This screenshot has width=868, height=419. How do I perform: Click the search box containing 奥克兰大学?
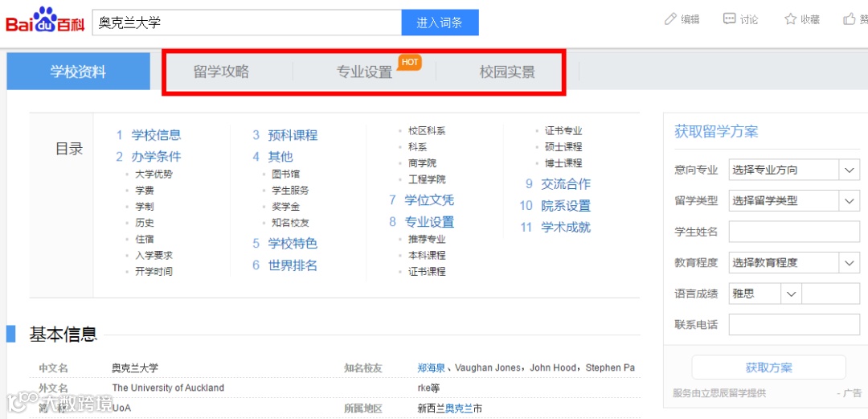tap(247, 23)
